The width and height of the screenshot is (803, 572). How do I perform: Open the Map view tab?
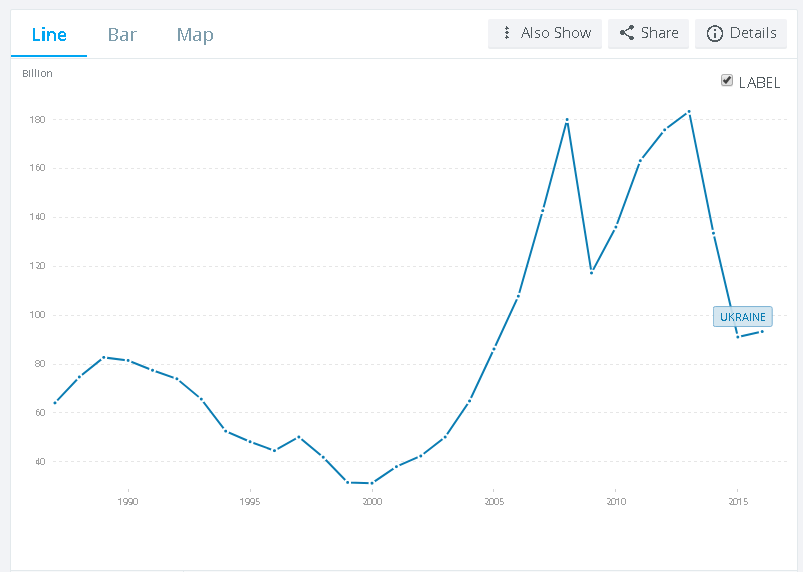click(x=195, y=34)
